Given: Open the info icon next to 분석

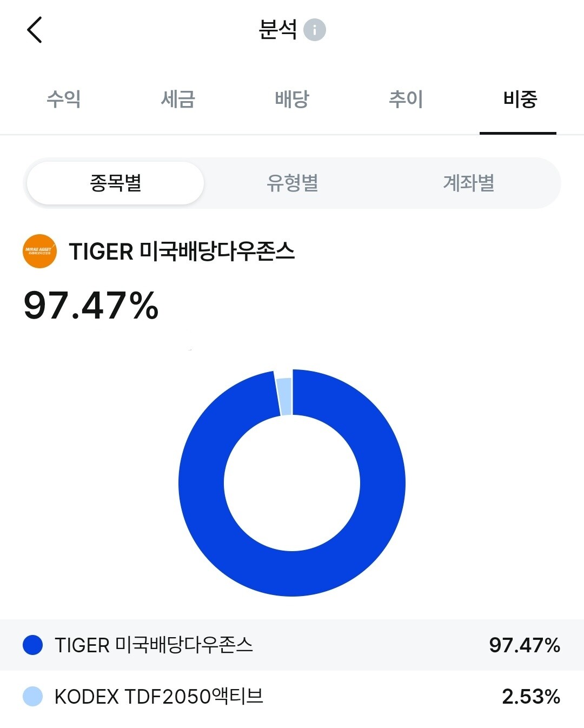Looking at the screenshot, I should tap(314, 30).
